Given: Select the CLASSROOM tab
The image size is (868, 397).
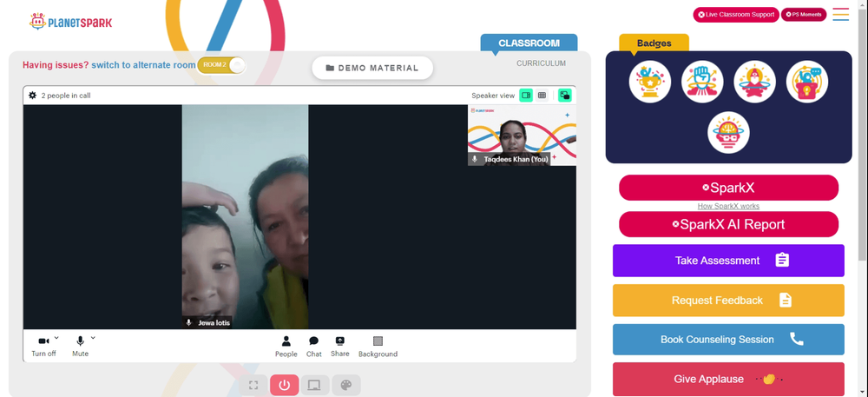Looking at the screenshot, I should click(529, 43).
